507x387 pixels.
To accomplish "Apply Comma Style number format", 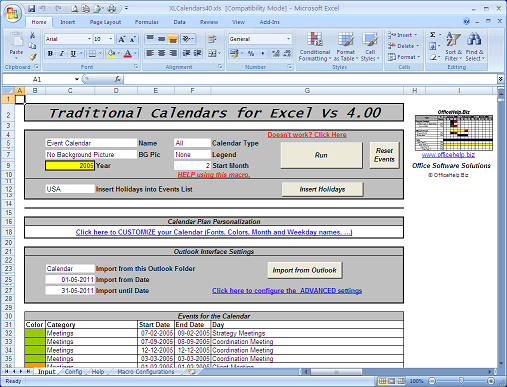I will (263, 53).
